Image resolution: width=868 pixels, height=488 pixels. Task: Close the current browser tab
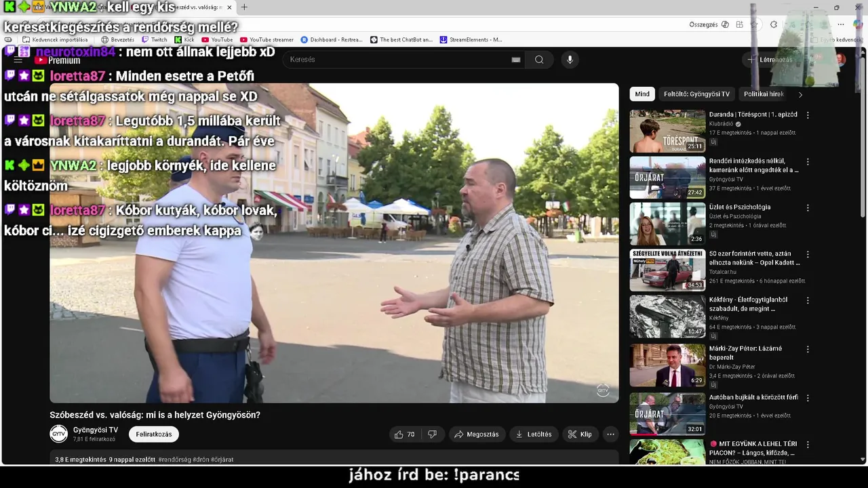[229, 7]
